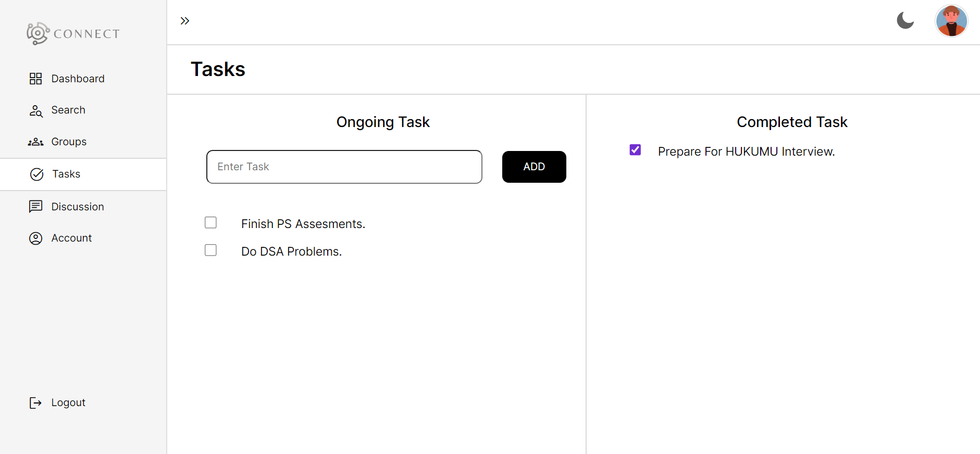980x454 pixels.
Task: Uncheck Prepare For HUKUMU Interview task
Action: pos(635,149)
